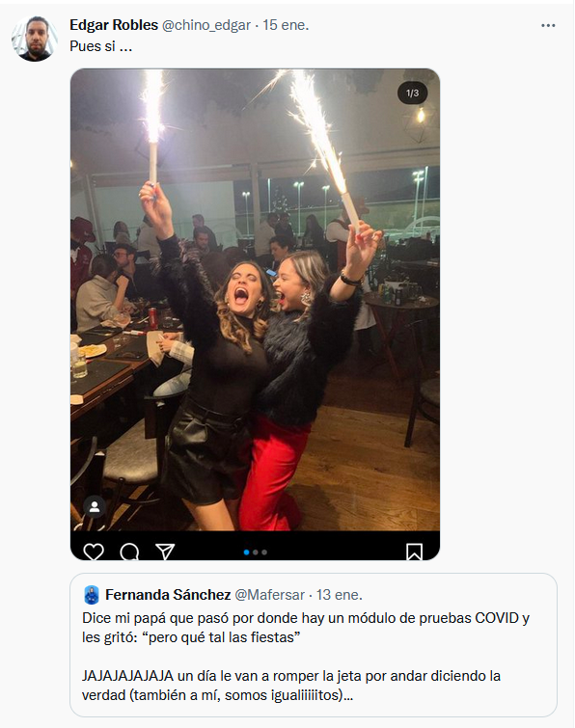Tap the comment bubble icon

tap(129, 552)
